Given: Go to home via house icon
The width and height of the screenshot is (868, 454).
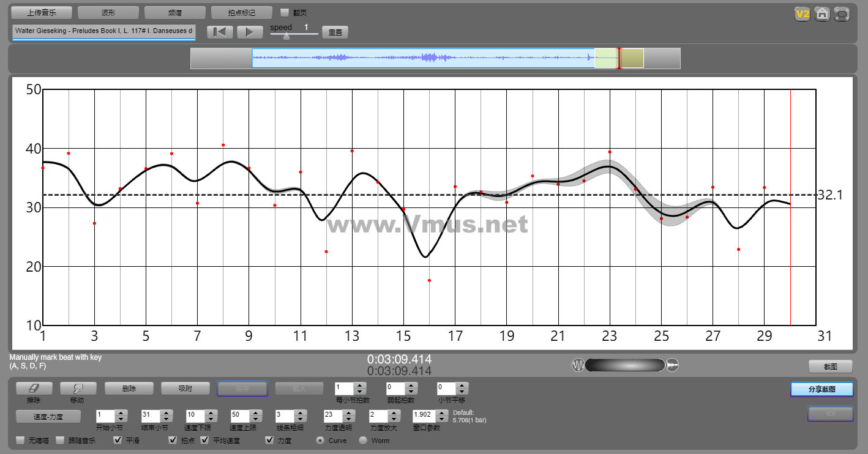Looking at the screenshot, I should (x=822, y=14).
